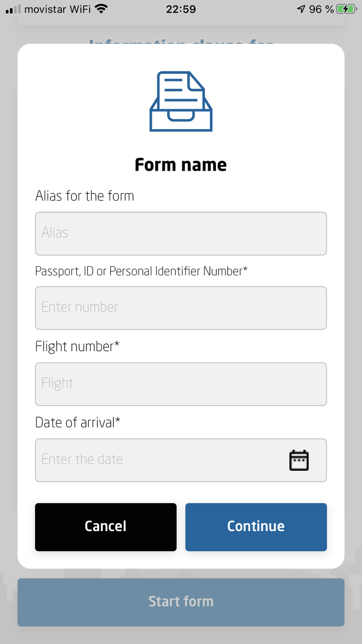Open the calendar date picker icon

pyautogui.click(x=299, y=460)
